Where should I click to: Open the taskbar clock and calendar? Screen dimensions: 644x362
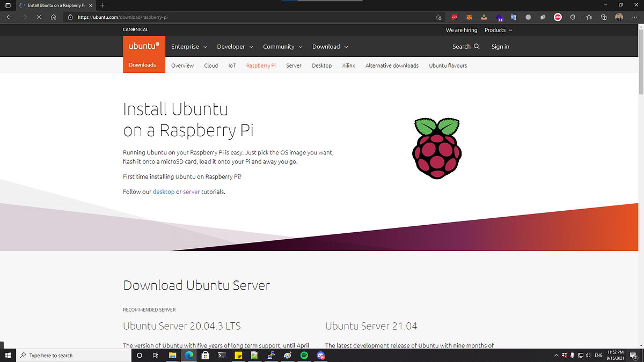click(x=616, y=355)
